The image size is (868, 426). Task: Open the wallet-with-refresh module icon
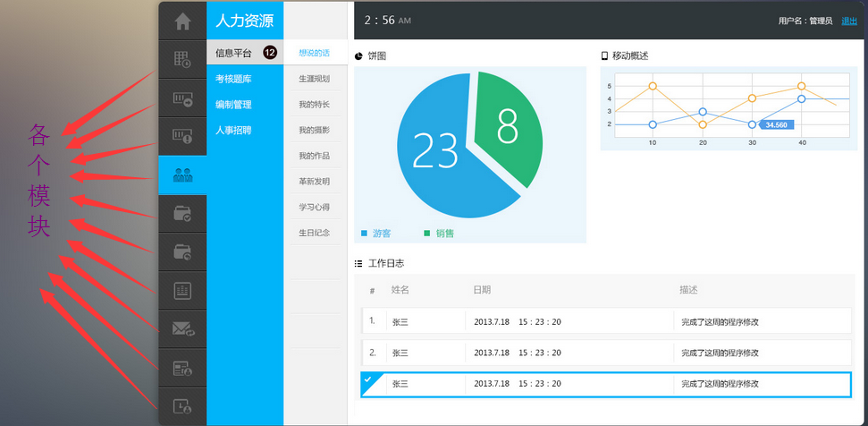point(182,252)
